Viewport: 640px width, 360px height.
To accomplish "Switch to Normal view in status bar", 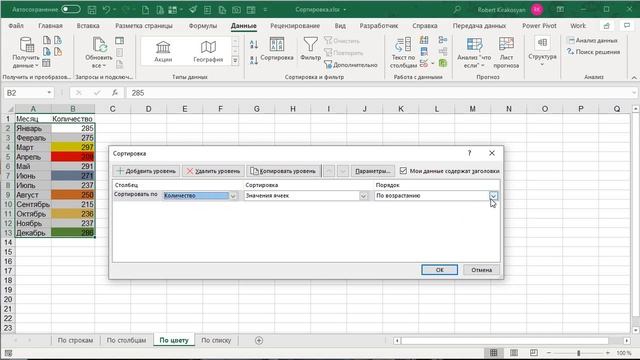I will 493,352.
